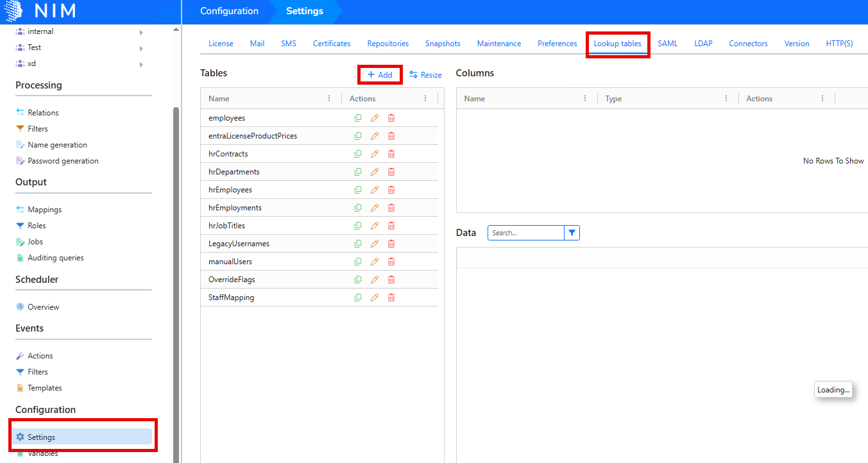Open the Snapshots tab
This screenshot has height=463, width=868.
443,44
